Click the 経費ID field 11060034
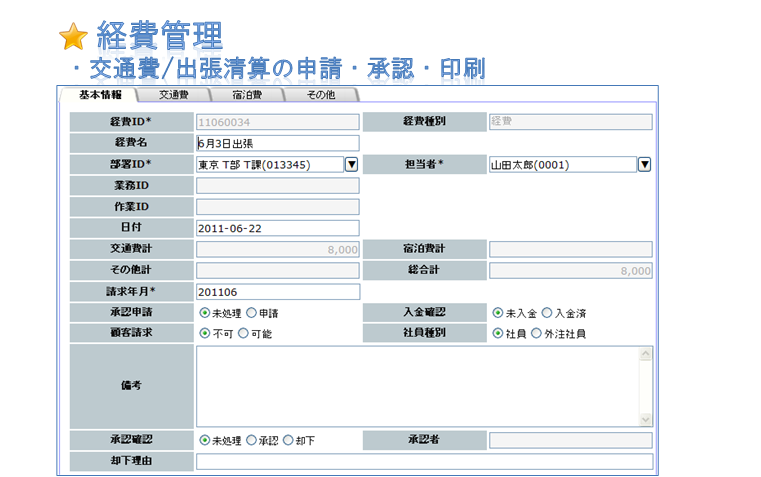 click(278, 122)
